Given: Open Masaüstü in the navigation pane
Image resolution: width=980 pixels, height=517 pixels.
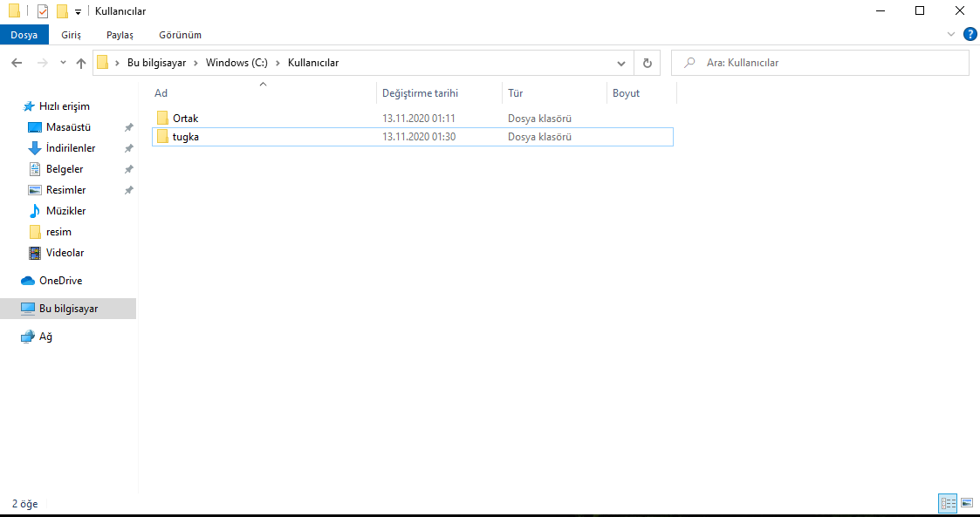Looking at the screenshot, I should pos(68,127).
